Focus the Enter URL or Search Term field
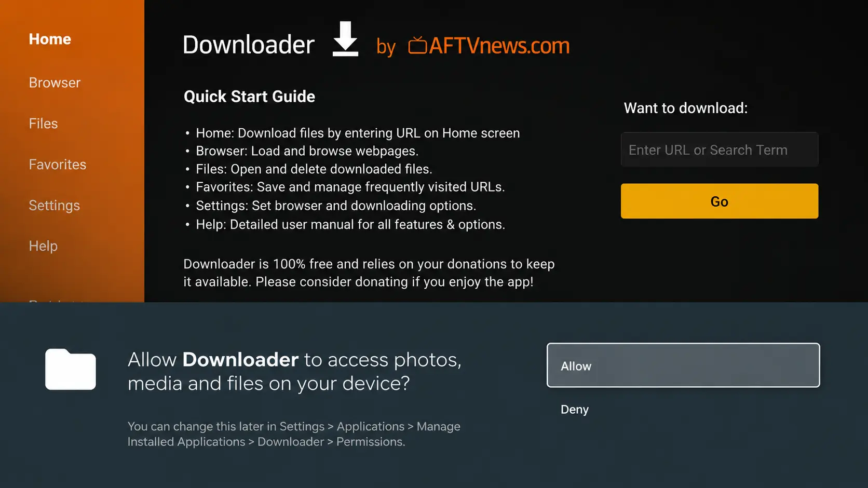Viewport: 868px width, 488px height. tap(720, 150)
